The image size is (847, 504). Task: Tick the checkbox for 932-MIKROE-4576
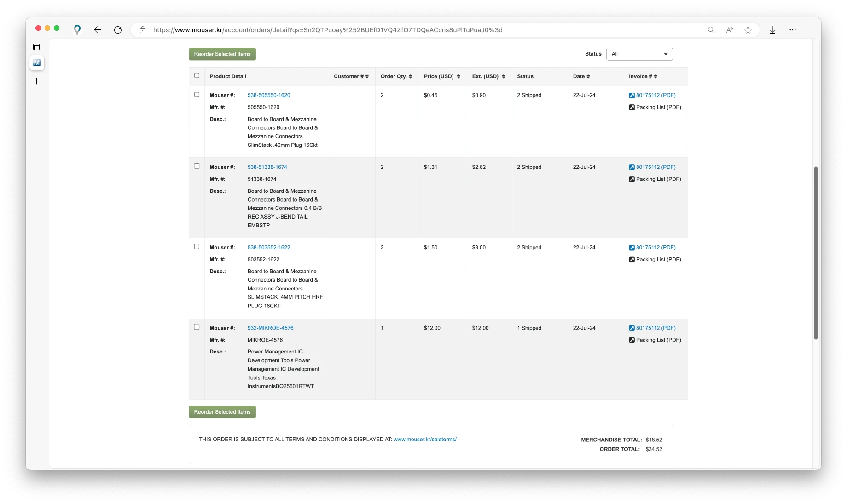coord(197,327)
